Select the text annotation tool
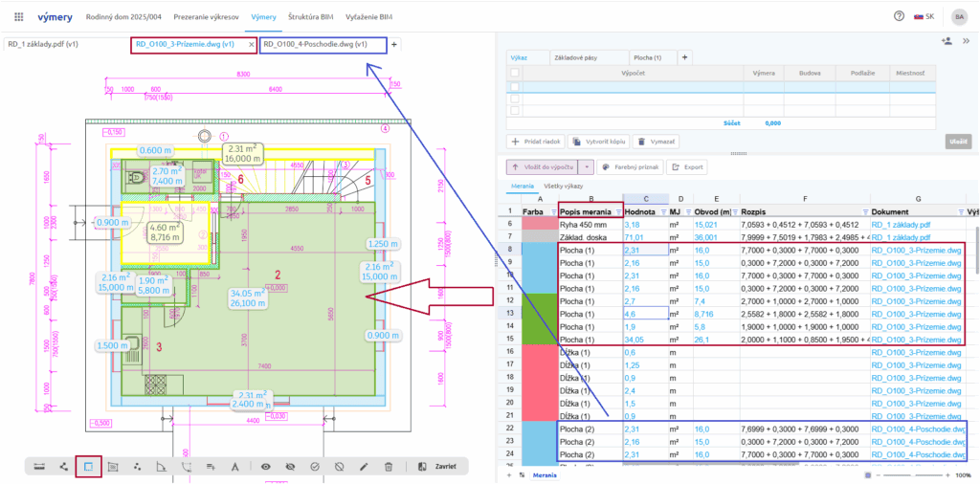This screenshot has width=980, height=484. pos(235,466)
